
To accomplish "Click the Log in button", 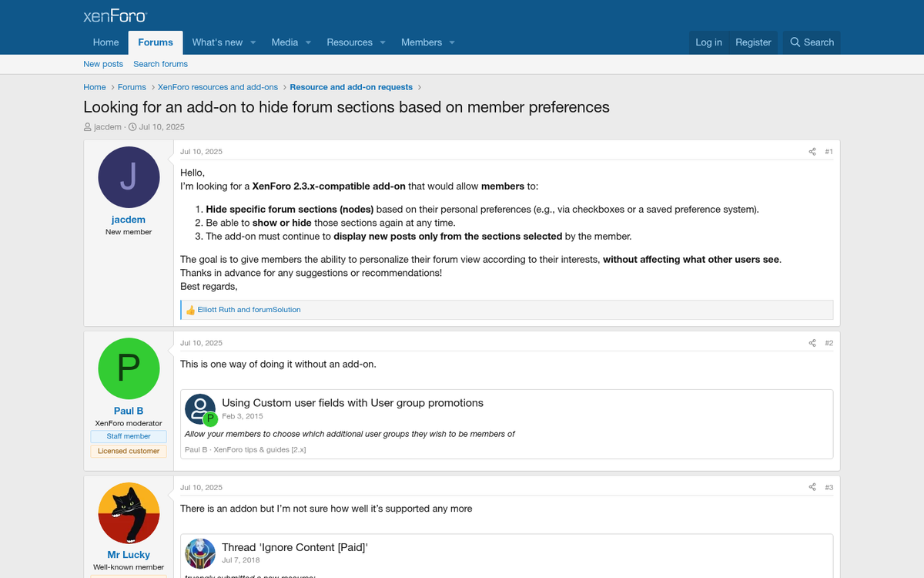I will click(708, 42).
